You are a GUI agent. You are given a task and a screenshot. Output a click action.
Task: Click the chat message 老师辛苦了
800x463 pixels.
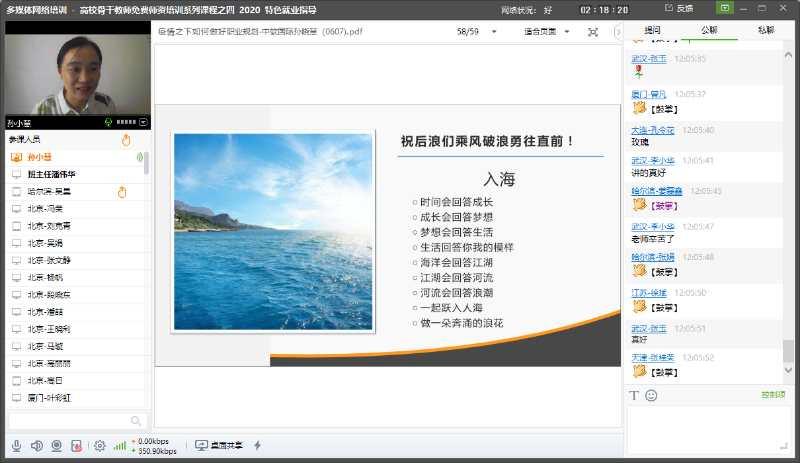[x=653, y=239]
